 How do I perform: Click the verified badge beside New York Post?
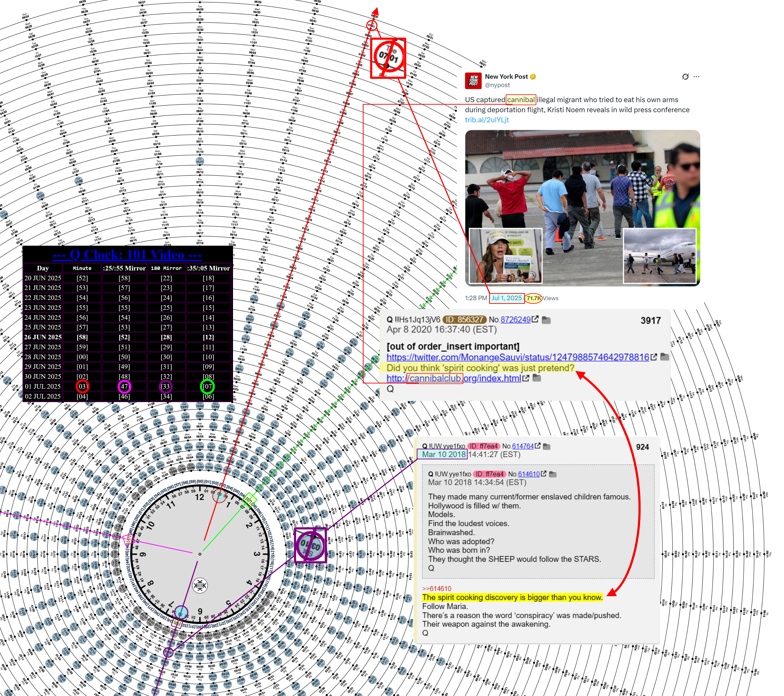click(533, 77)
